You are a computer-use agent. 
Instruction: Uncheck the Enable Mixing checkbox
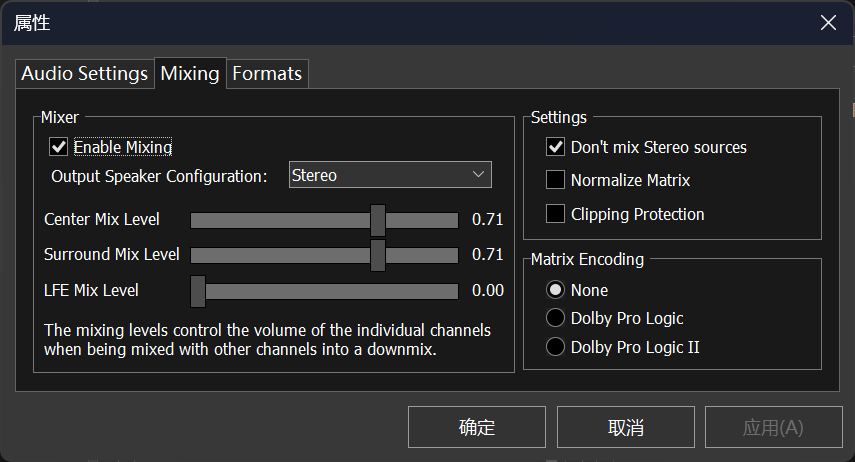pyautogui.click(x=59, y=147)
